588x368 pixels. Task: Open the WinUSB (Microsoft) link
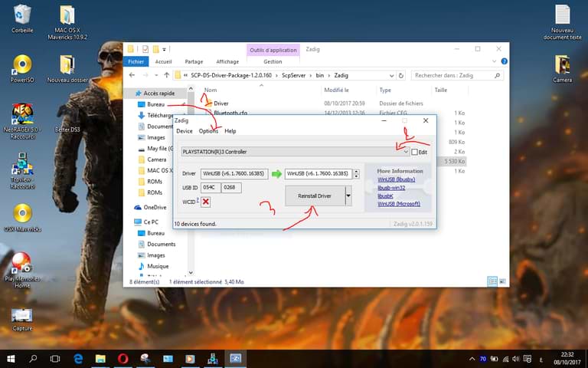pos(399,204)
